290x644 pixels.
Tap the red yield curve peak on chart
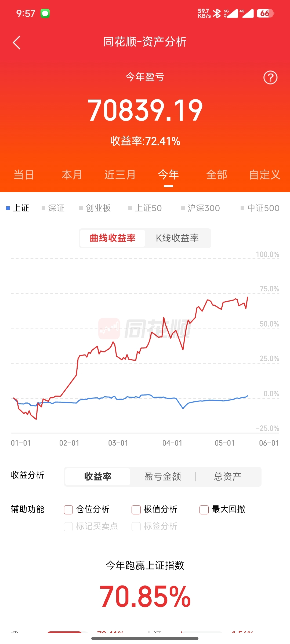[x=248, y=297]
